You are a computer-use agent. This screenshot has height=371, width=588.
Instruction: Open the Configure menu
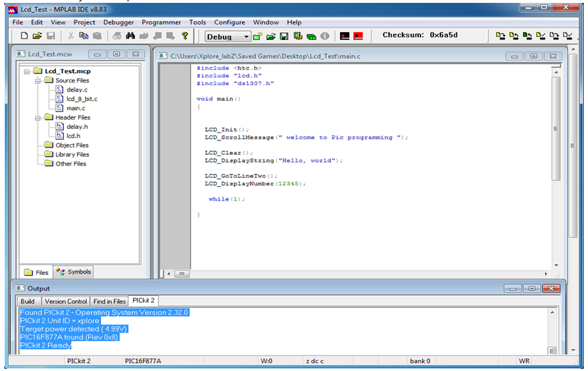point(229,22)
